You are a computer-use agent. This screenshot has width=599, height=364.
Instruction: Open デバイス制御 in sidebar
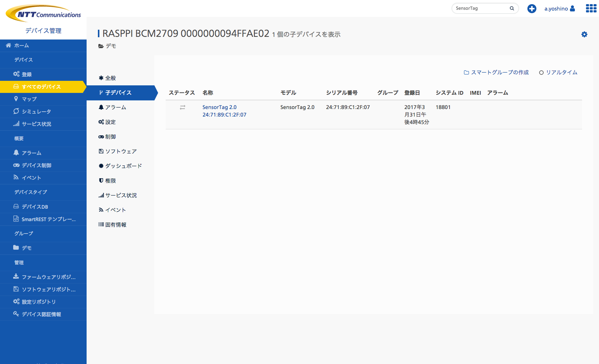coord(43,165)
